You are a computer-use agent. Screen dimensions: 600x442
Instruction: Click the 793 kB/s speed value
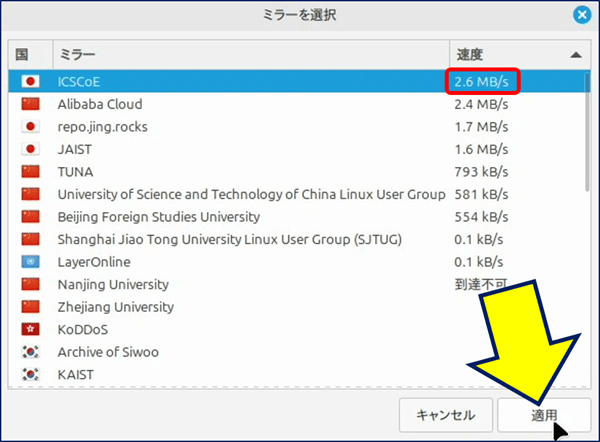click(481, 172)
